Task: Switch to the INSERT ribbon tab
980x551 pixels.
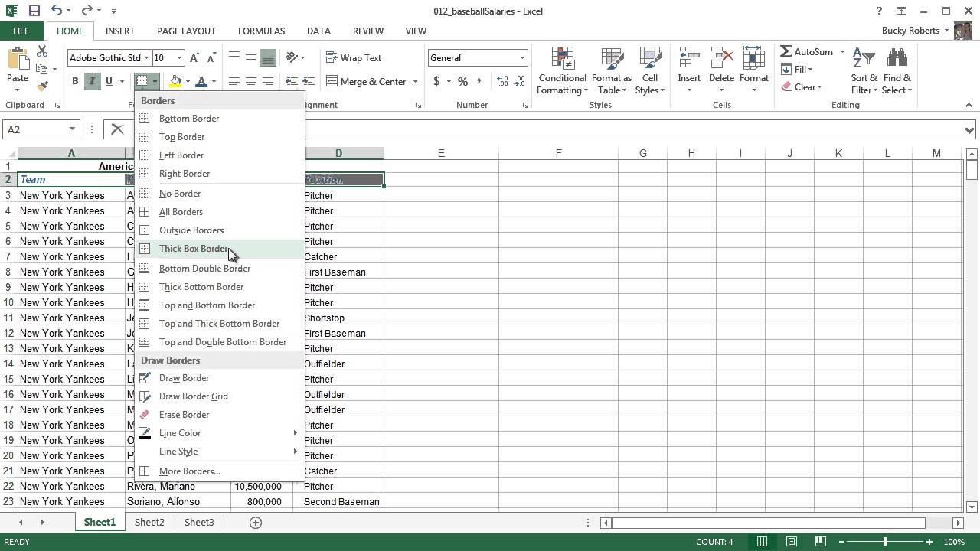Action: (x=119, y=31)
